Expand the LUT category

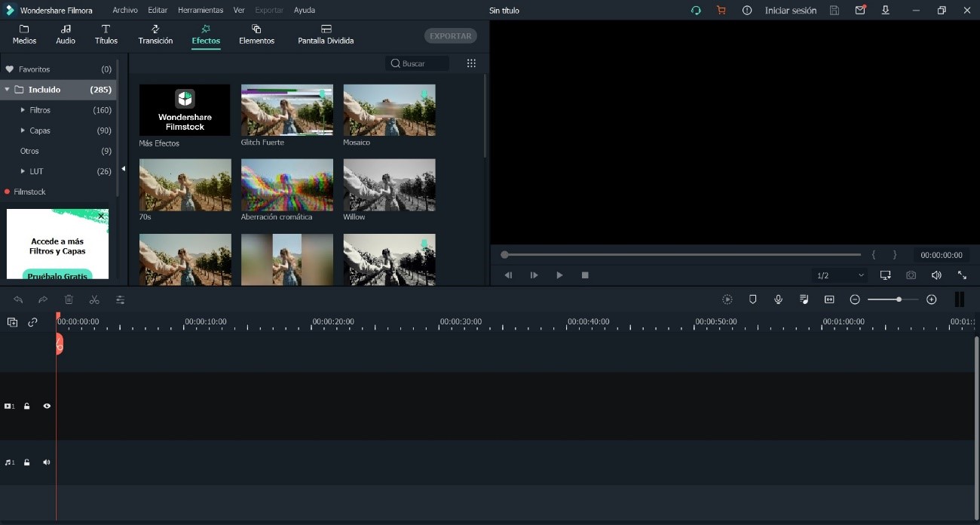(x=36, y=171)
